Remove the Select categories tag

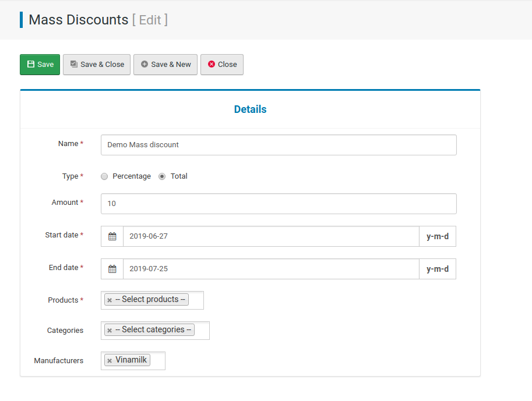tap(110, 330)
